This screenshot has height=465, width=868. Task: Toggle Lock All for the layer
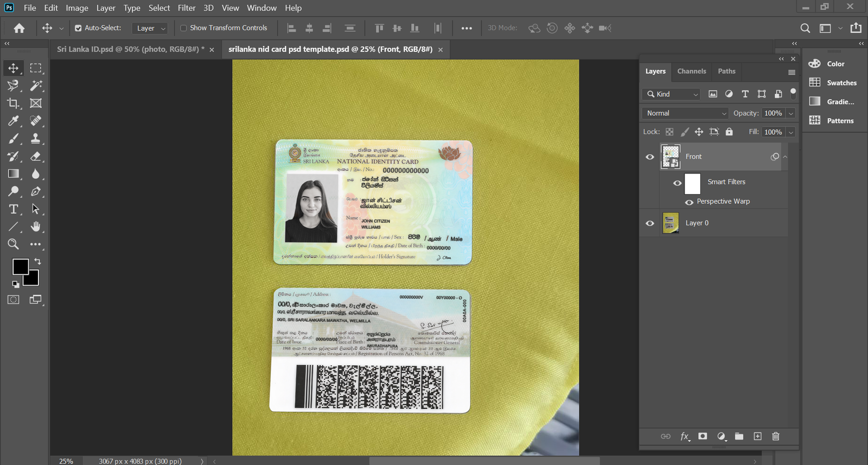click(x=729, y=132)
